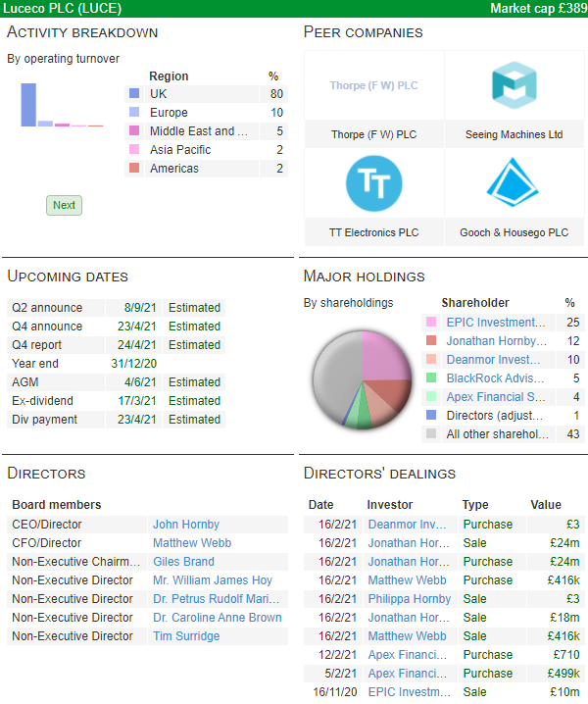Screen dimensions: 588x704
Task: Open Apex Financi dealing dated 5/2/21
Action: point(408,674)
